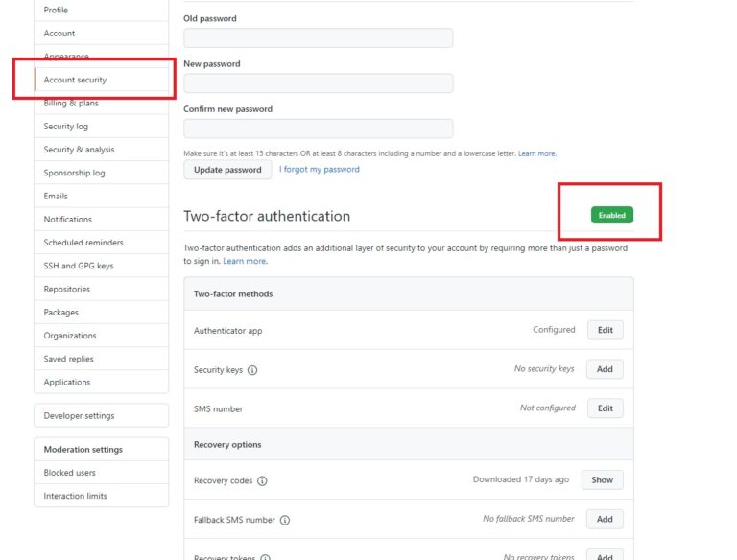Screen dimensions: 737x560
Task: Focus the New password input
Action: 318,83
